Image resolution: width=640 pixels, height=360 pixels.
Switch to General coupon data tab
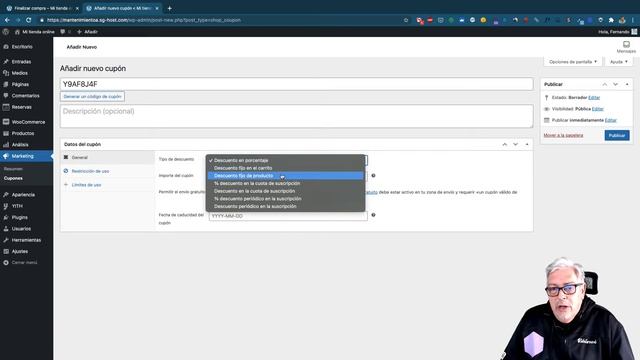coord(108,157)
